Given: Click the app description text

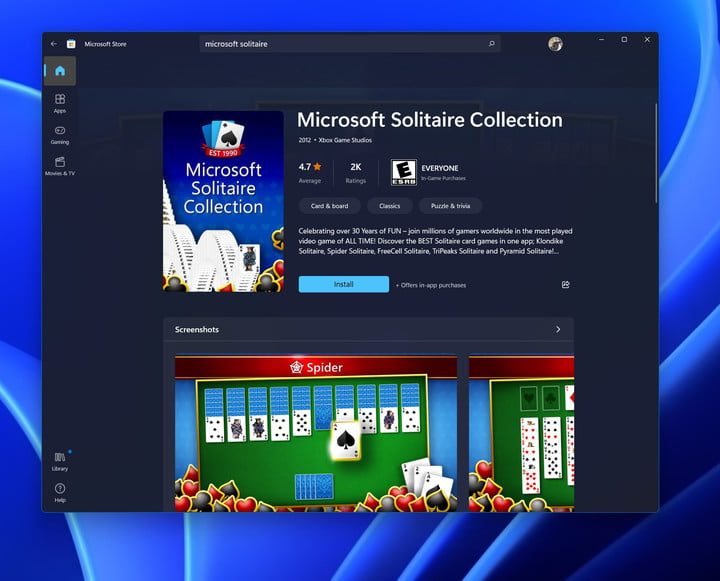Looking at the screenshot, I should (435, 241).
